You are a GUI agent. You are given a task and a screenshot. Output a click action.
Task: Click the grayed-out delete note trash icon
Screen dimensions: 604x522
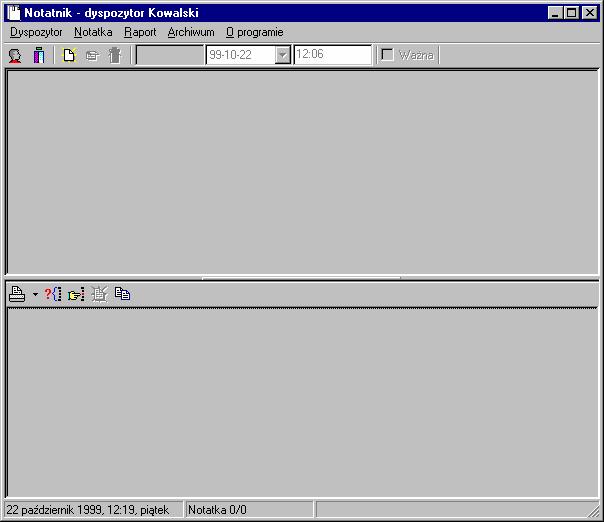(115, 55)
